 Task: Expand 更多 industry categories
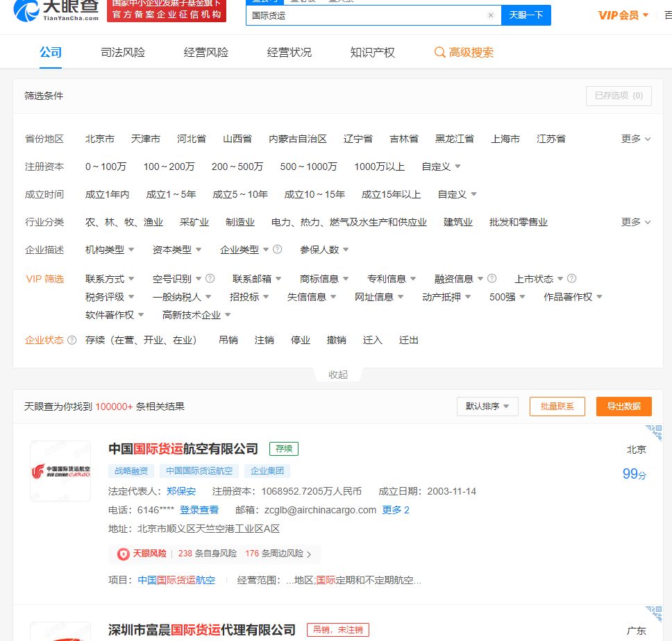(x=636, y=222)
